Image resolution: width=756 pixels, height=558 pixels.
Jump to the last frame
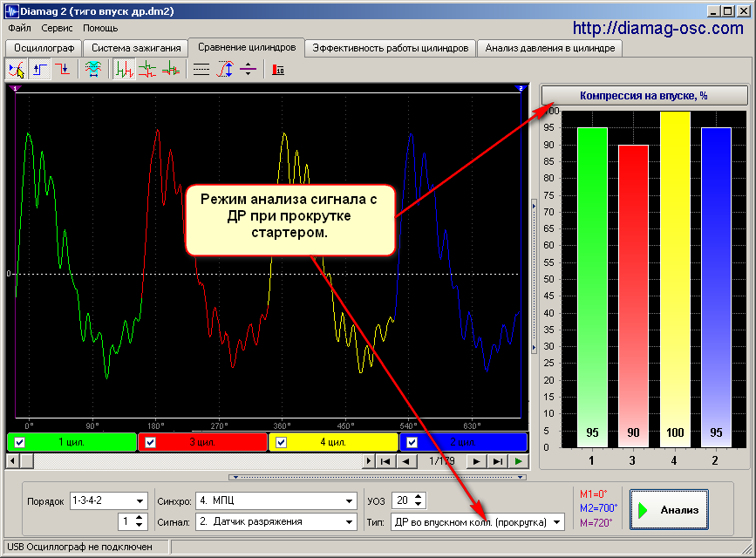(497, 461)
